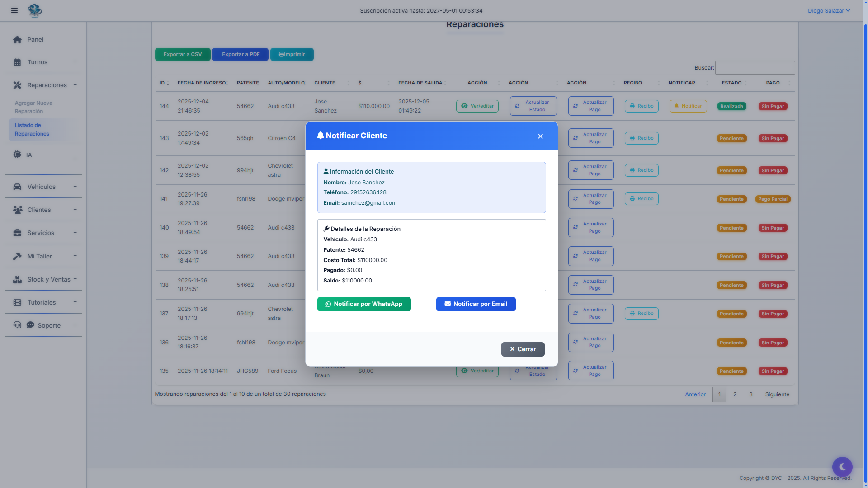Click the hamburger menu icon
The width and height of the screenshot is (868, 488).
point(14,10)
